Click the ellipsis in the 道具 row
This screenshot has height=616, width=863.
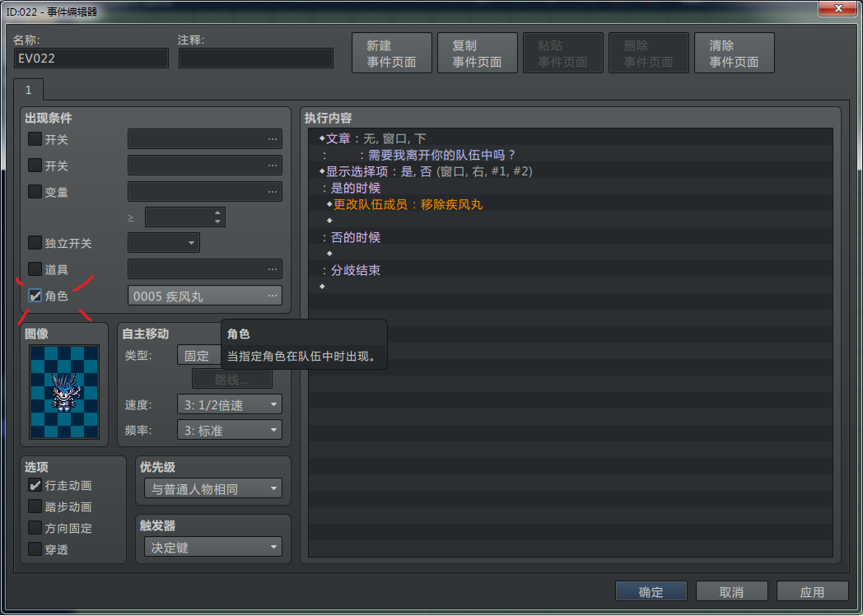pos(273,269)
